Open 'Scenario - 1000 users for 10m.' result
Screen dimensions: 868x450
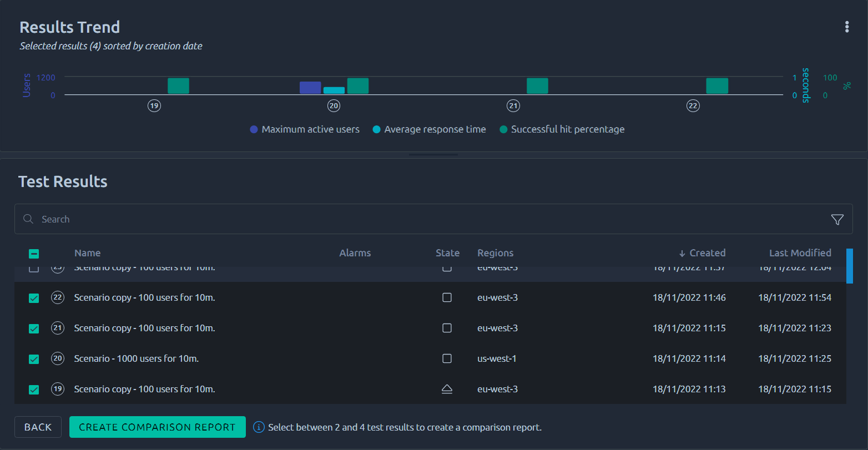(x=137, y=358)
